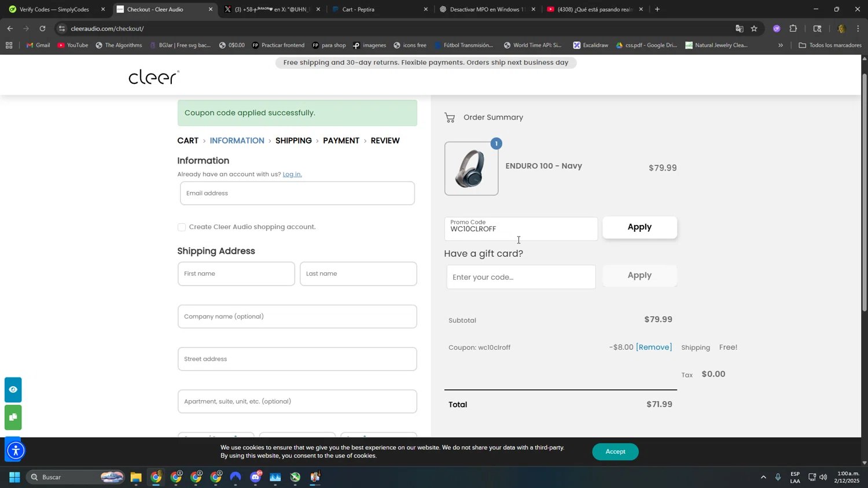The width and height of the screenshot is (868, 488).
Task: Accept the cookies notice
Action: [615, 452]
